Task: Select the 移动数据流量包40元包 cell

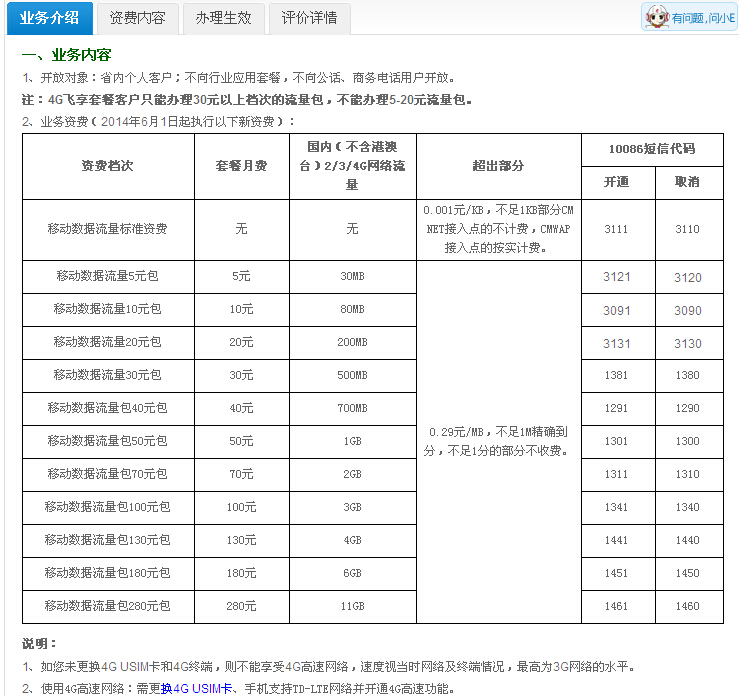Action: point(107,408)
